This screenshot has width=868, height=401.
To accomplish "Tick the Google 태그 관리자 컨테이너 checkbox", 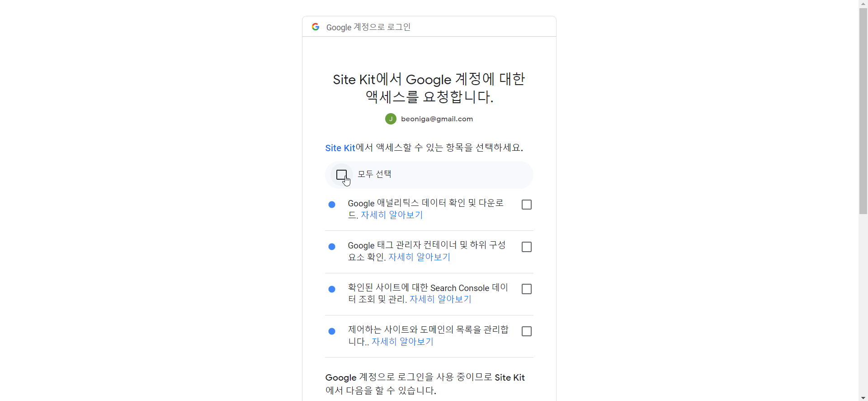I will click(527, 247).
